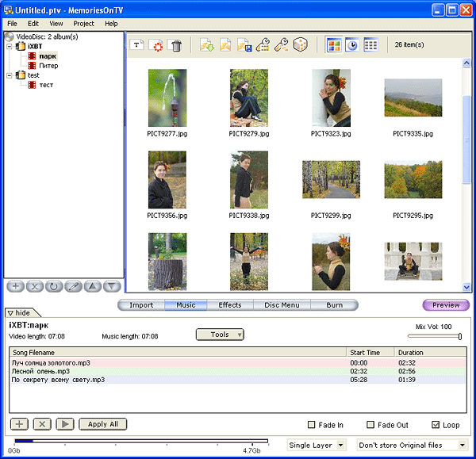The height and width of the screenshot is (459, 476).
Task: Open the View menu
Action: (56, 24)
